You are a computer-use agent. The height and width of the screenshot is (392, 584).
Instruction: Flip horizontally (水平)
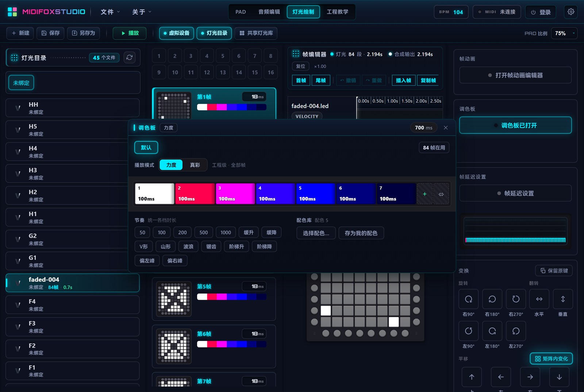point(539,299)
